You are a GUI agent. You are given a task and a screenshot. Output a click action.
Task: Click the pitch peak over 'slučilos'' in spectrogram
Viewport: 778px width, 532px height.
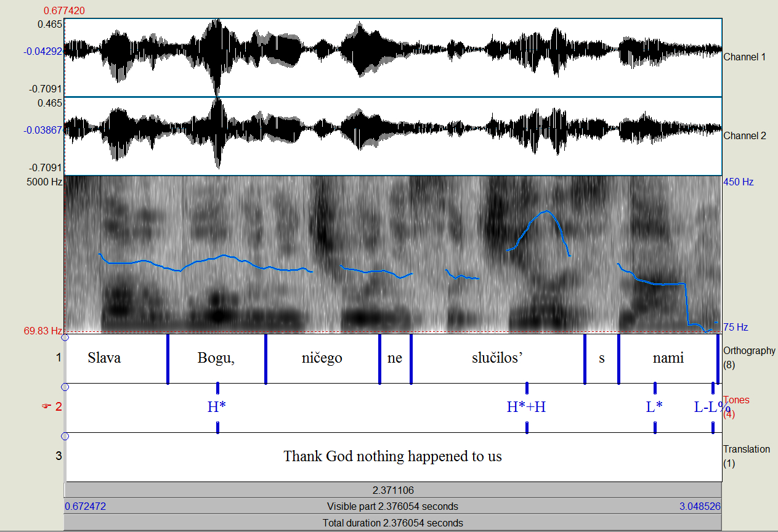tap(546, 211)
